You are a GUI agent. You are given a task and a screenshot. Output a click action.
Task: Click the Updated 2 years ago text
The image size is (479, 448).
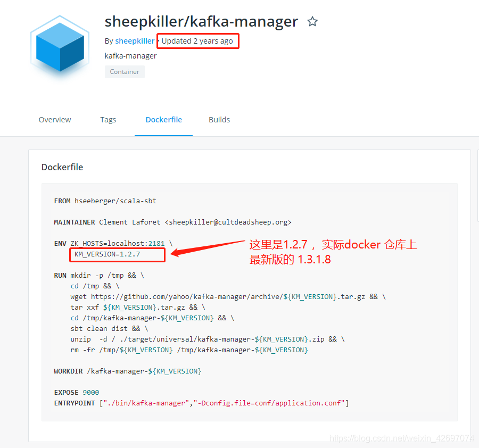pyautogui.click(x=197, y=40)
